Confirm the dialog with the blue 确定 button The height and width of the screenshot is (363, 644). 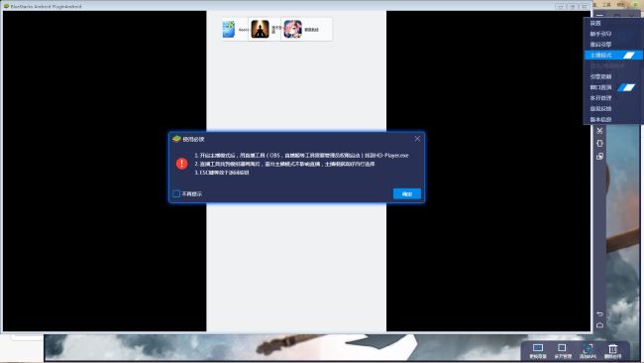406,194
